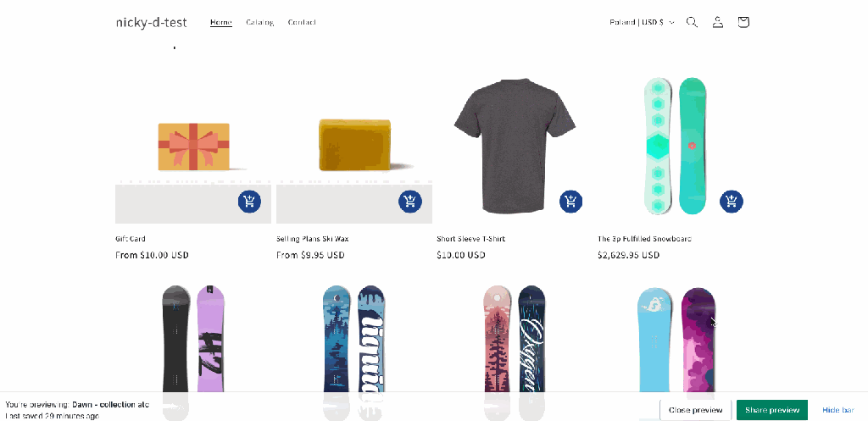Viewport: 868px width, 421px height.
Task: Expand the Poland | USD $ country selector
Action: (x=642, y=22)
